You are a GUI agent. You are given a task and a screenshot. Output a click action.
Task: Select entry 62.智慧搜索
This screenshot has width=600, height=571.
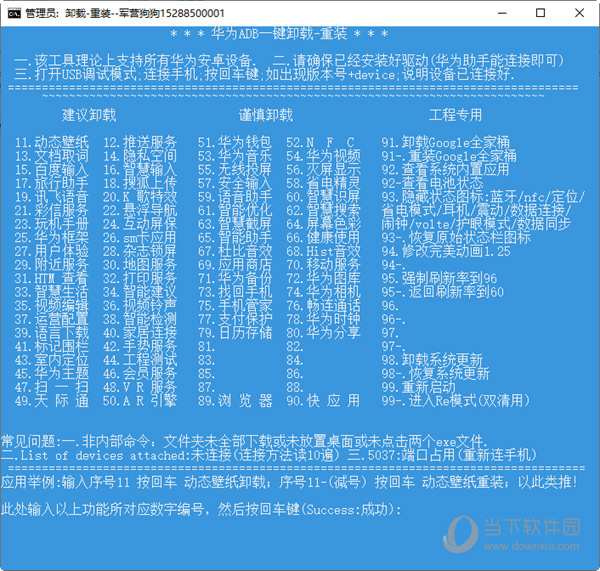click(x=323, y=210)
